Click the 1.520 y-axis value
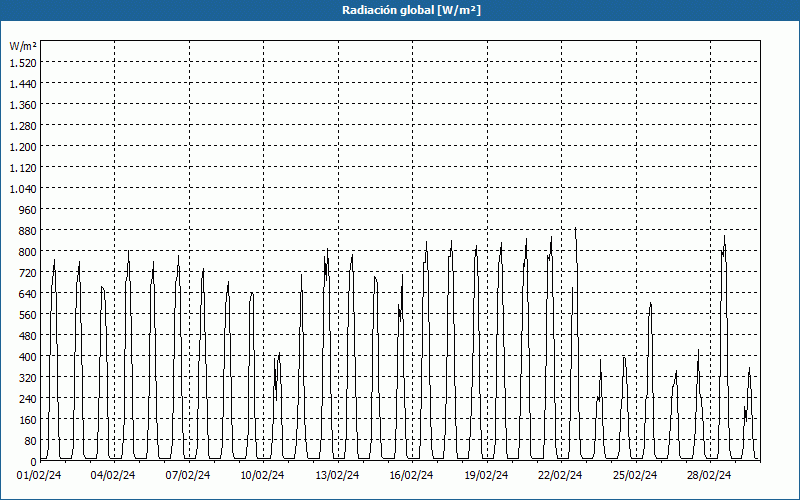The width and height of the screenshot is (800, 500). click(x=23, y=63)
